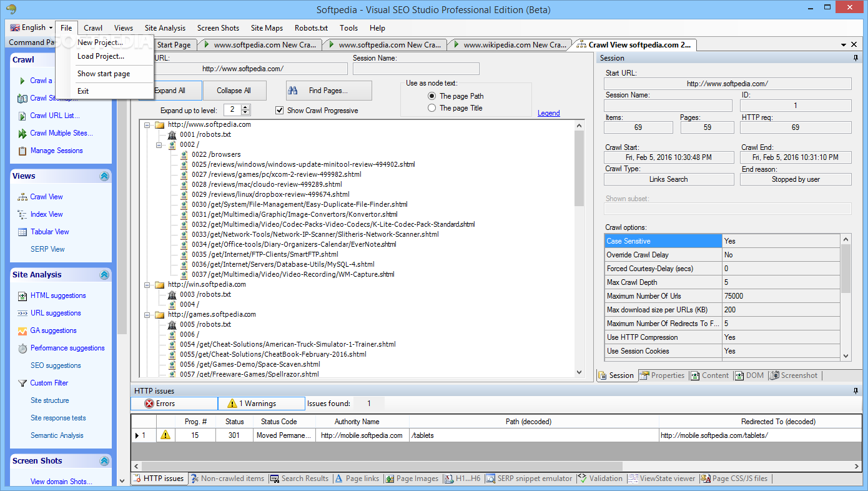Click the Tabular View icon
This screenshot has height=491, width=868.
click(22, 232)
